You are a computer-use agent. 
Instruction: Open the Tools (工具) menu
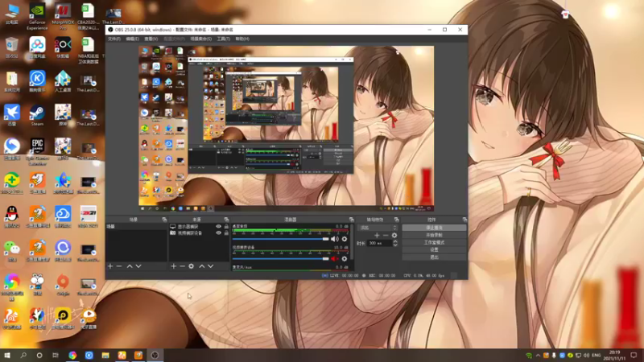tap(224, 39)
